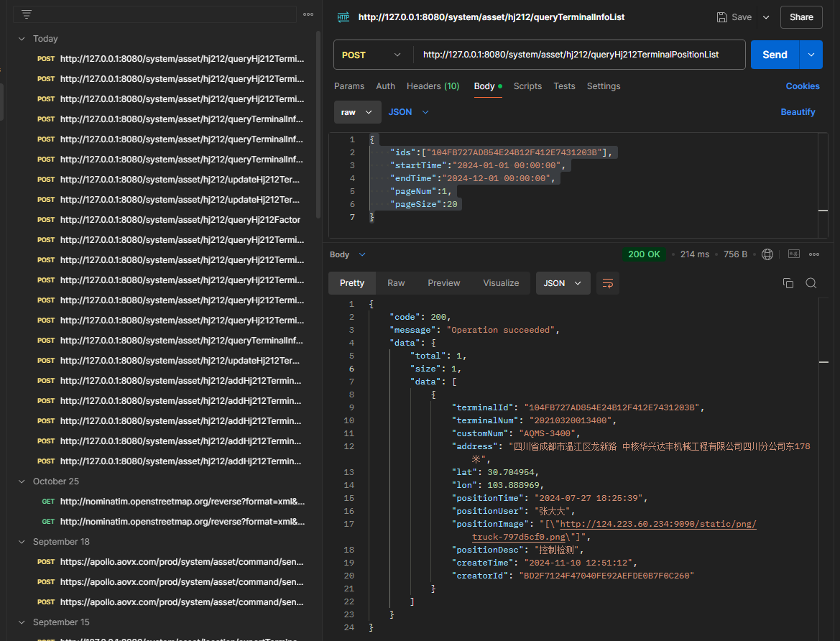The width and height of the screenshot is (840, 641).
Task: Click the search response icon
Action: tap(811, 283)
